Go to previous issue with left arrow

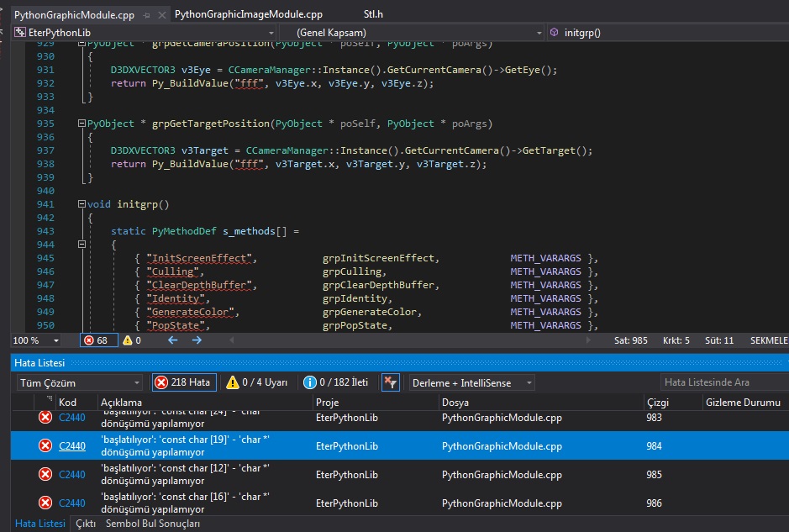point(172,340)
